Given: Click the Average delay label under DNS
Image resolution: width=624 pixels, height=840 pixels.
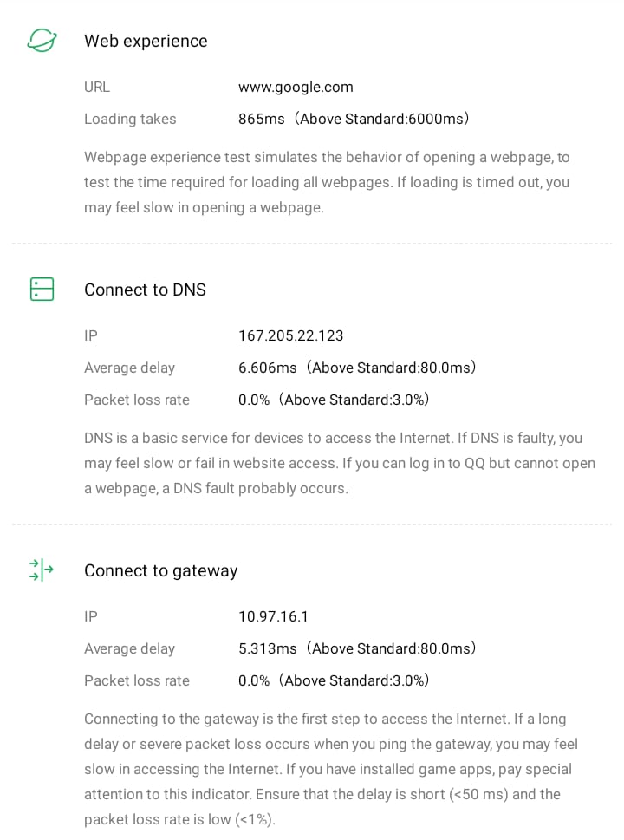Looking at the screenshot, I should click(129, 368).
